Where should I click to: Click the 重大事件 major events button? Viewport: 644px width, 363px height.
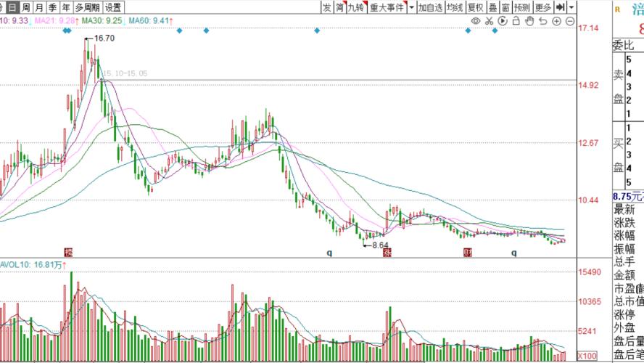coord(387,7)
